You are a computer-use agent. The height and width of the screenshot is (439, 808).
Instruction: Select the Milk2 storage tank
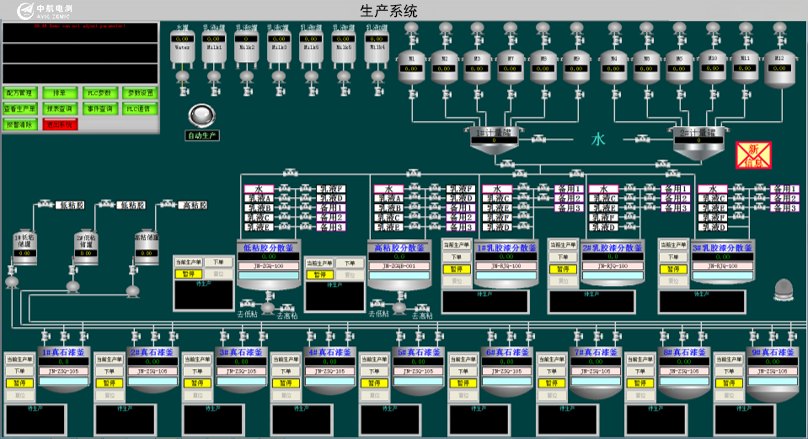pyautogui.click(x=247, y=49)
